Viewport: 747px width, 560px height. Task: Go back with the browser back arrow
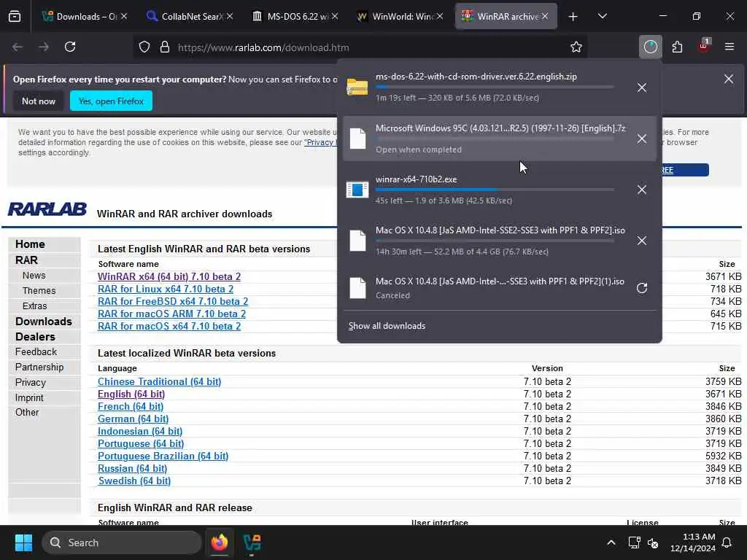(18, 47)
